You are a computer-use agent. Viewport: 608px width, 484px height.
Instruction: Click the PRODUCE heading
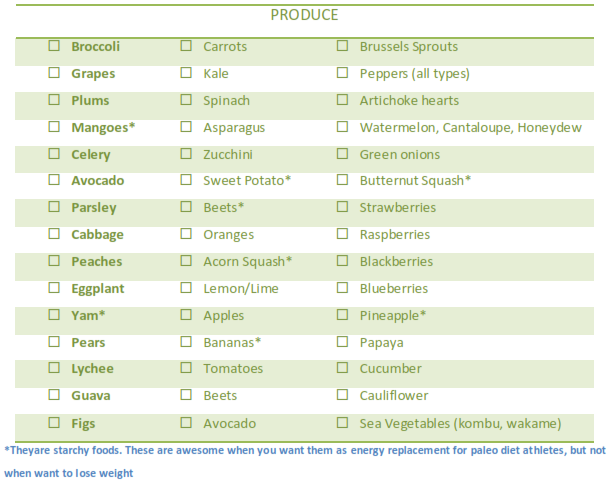[304, 15]
